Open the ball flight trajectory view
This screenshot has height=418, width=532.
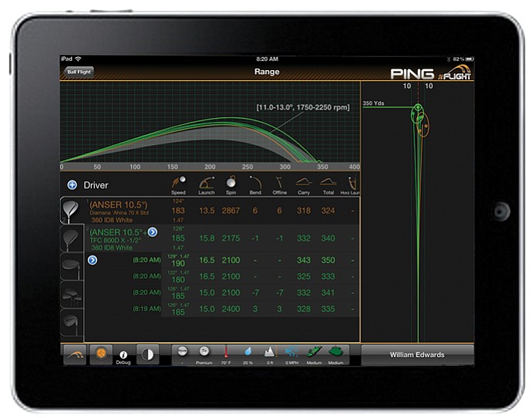tap(75, 355)
